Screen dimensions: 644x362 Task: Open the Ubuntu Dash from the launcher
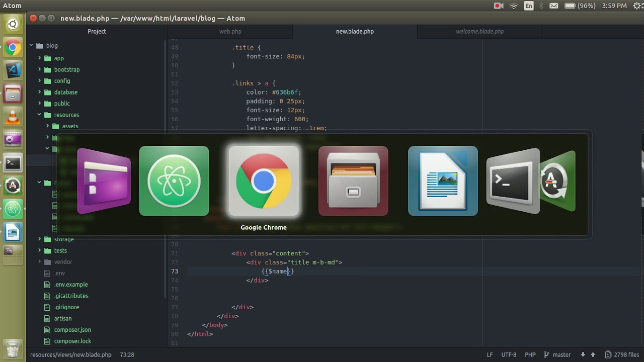[13, 24]
